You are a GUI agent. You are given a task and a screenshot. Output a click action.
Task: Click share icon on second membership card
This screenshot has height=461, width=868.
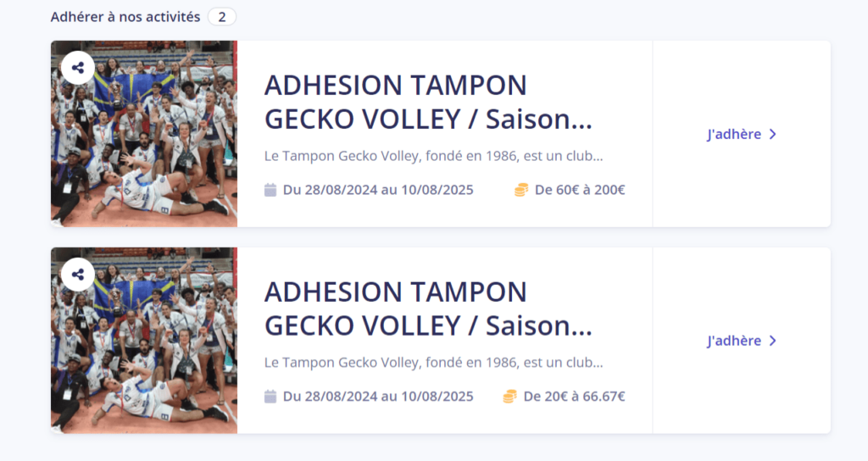click(78, 275)
